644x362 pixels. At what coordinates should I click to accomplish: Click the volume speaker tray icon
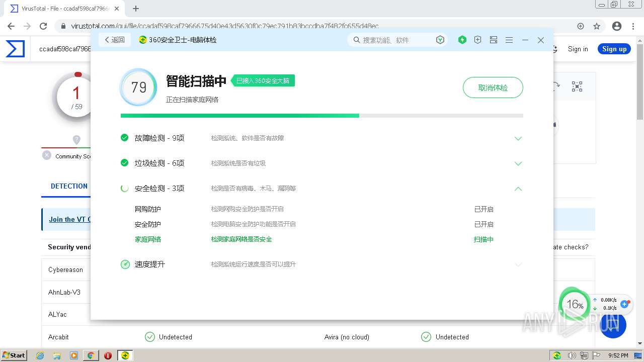(572, 355)
